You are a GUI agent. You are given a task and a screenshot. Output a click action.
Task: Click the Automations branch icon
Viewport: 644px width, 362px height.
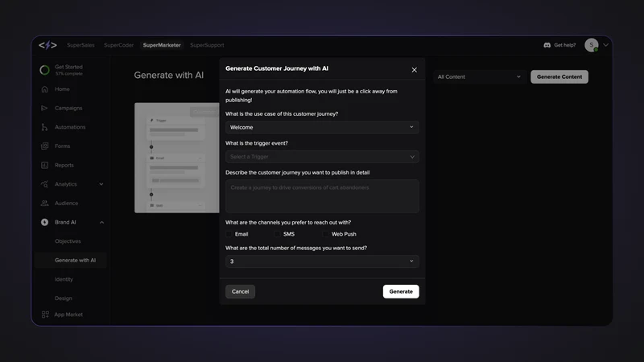[44, 127]
